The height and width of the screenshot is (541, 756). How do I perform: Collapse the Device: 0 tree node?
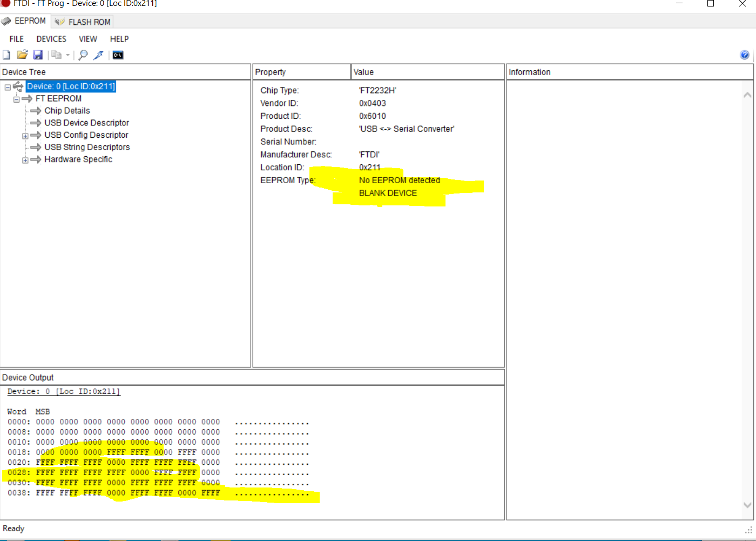click(x=8, y=87)
